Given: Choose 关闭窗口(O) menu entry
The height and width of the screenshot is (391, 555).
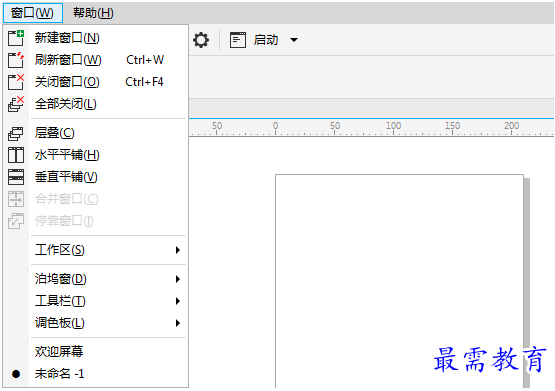Looking at the screenshot, I should tap(96, 82).
